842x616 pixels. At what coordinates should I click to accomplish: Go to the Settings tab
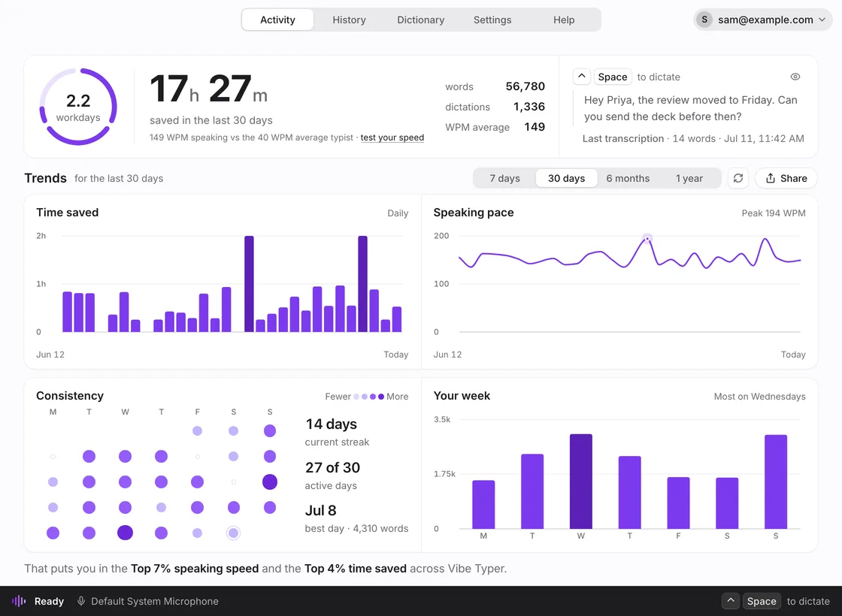(492, 20)
